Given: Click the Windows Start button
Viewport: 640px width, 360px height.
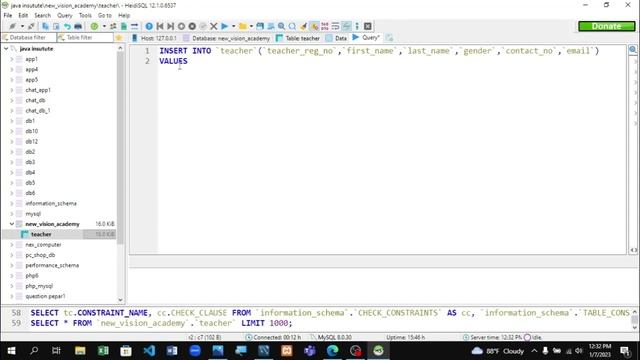Looking at the screenshot, I should [x=11, y=351].
